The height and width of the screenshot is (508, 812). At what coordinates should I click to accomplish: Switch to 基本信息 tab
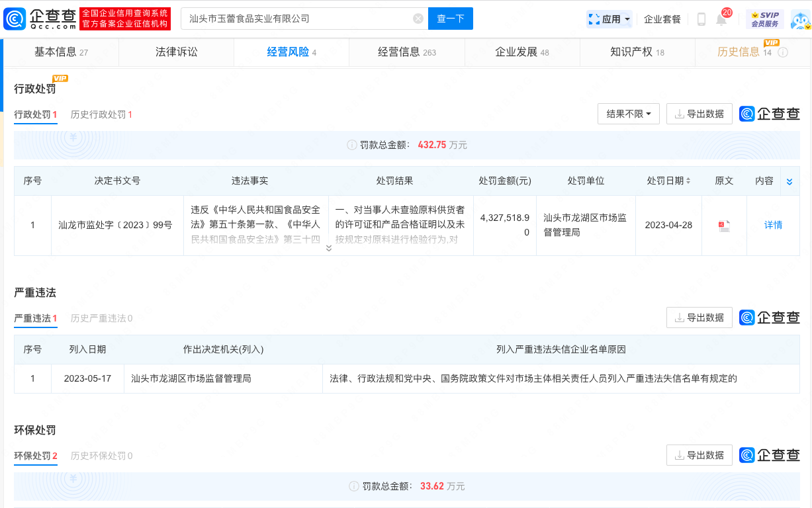click(61, 52)
